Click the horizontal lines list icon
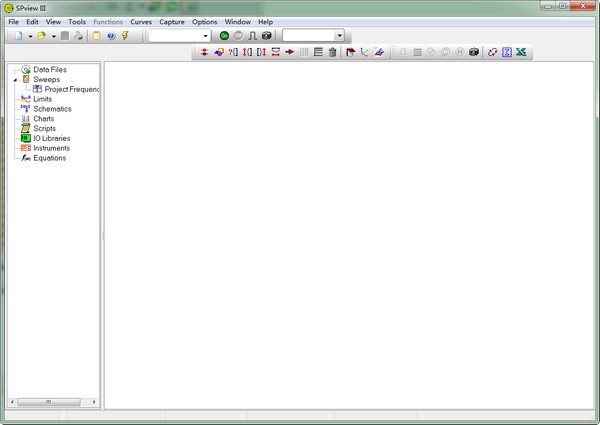Screen dimensions: 600x425 [x=318, y=52]
